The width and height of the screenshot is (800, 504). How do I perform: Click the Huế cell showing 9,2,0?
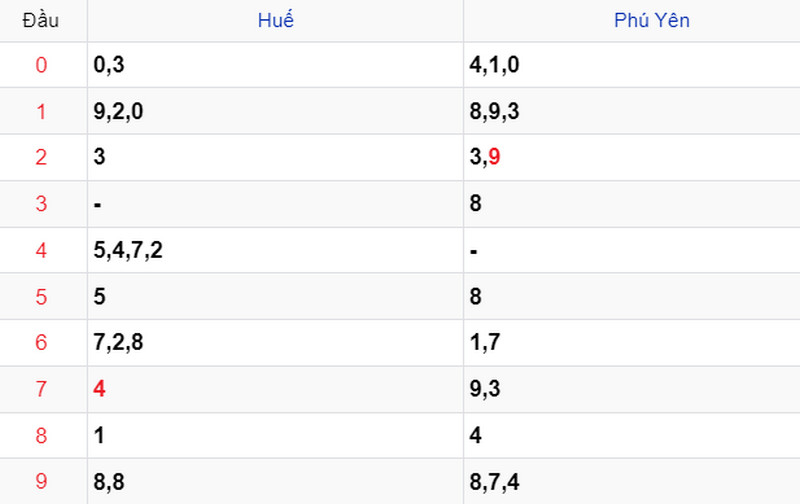(x=275, y=111)
